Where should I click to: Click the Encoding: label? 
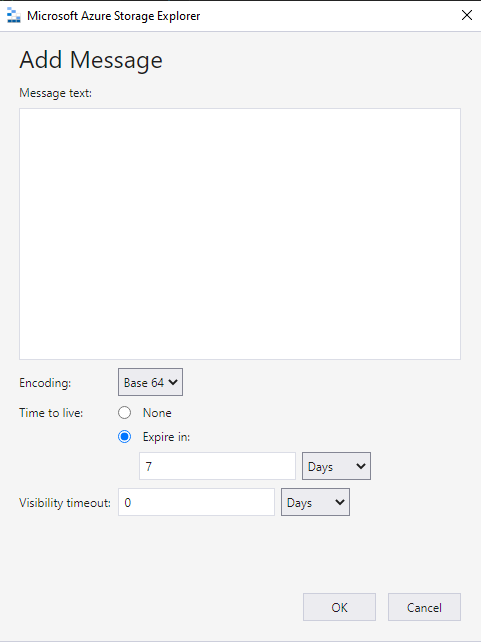(x=45, y=383)
